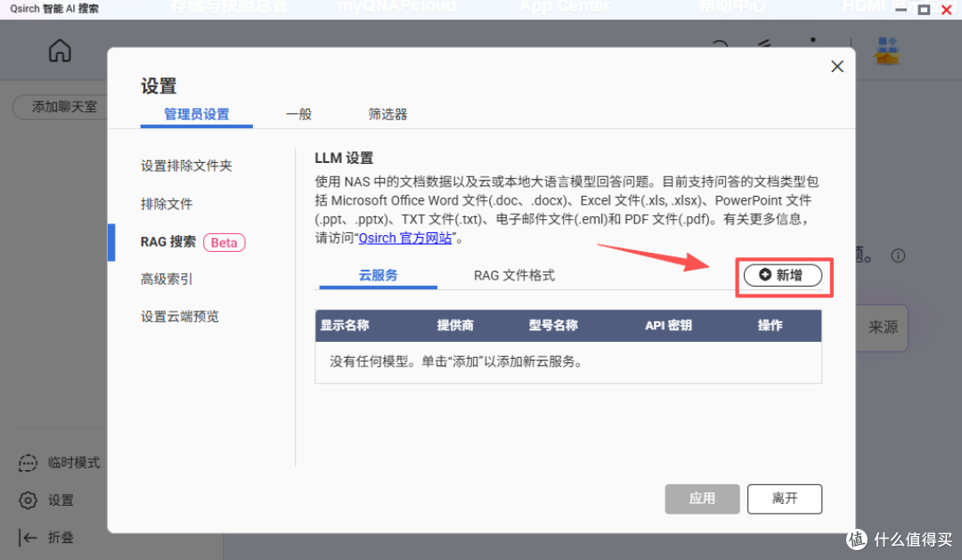The height and width of the screenshot is (560, 962).
Task: Click the 应用 button
Action: click(702, 499)
